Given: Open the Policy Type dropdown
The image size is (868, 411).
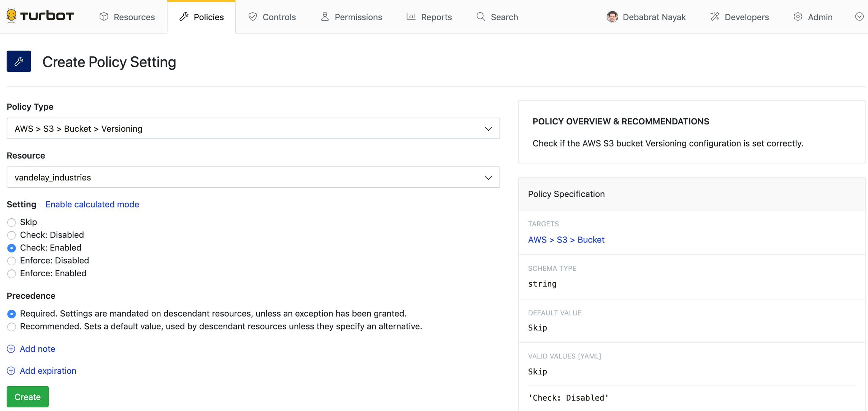Looking at the screenshot, I should [253, 129].
